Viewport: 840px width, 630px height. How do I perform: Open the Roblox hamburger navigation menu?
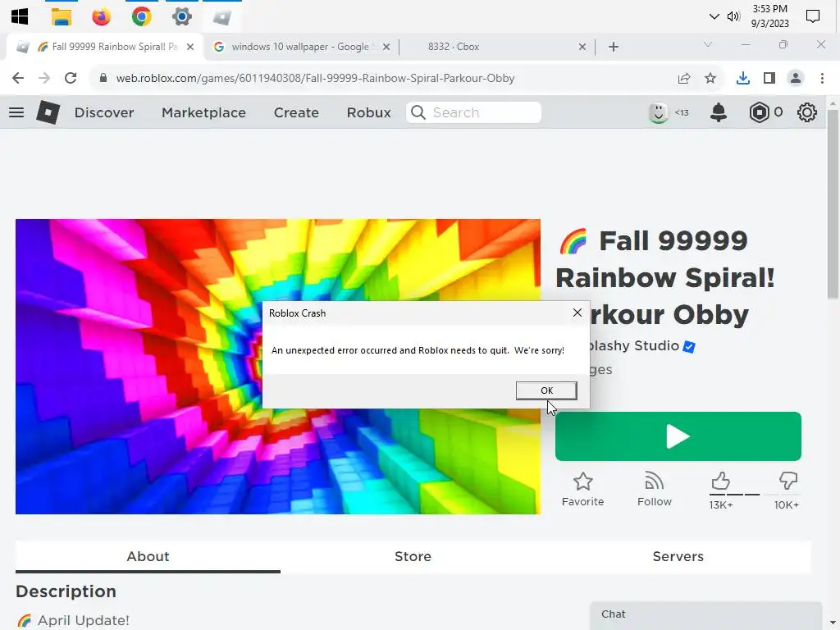tap(16, 112)
